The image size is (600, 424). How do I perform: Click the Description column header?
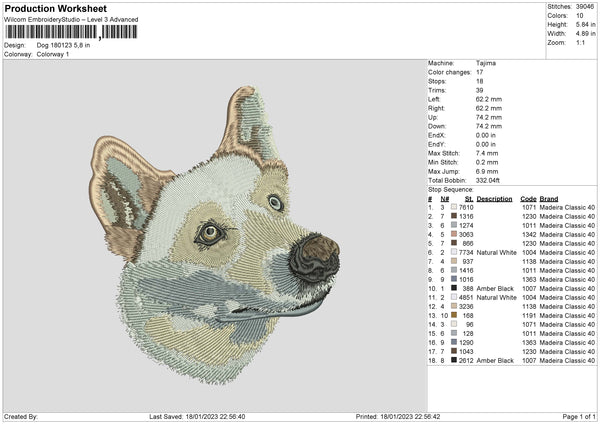495,198
